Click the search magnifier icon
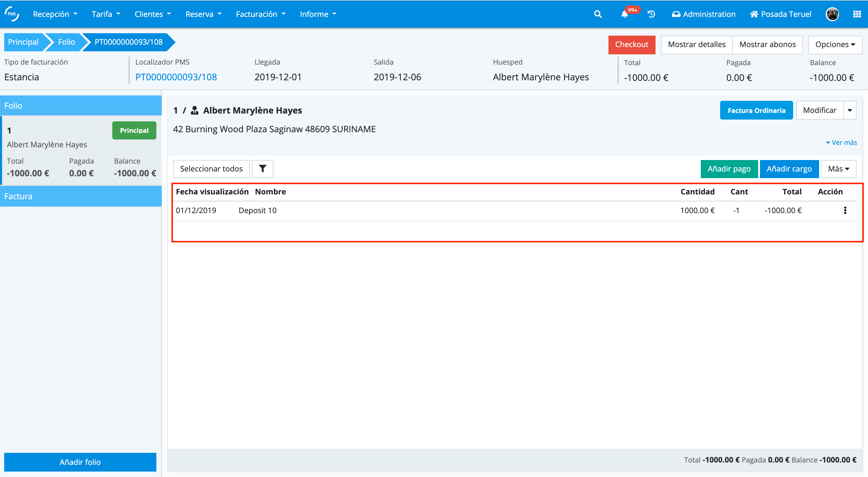868x477 pixels. click(x=597, y=14)
